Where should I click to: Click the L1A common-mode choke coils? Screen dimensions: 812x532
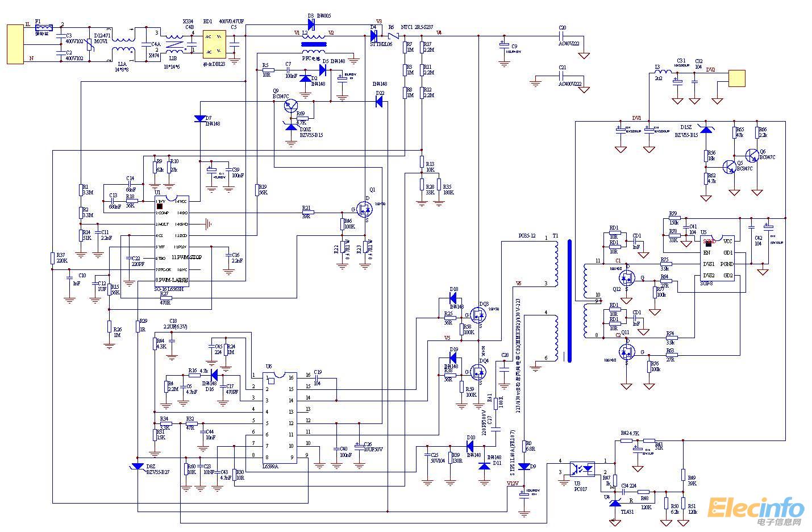click(x=122, y=46)
